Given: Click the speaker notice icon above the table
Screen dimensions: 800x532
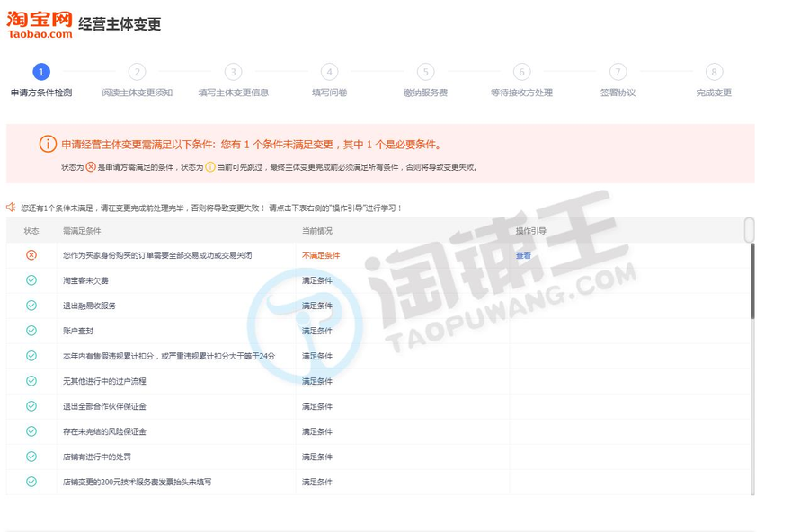Looking at the screenshot, I should click(x=12, y=207).
